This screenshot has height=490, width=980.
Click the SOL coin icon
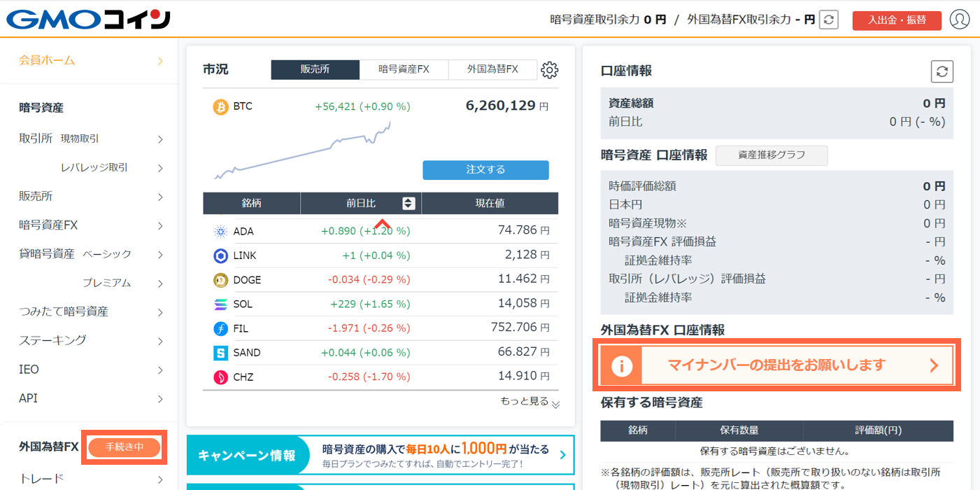(221, 304)
